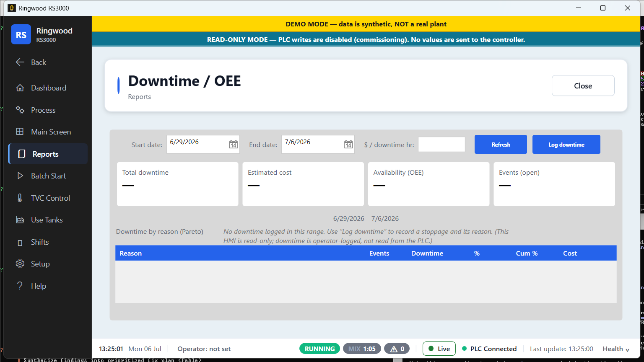Click the '6/29/2026 – 7/6/2026' range text

point(366,219)
